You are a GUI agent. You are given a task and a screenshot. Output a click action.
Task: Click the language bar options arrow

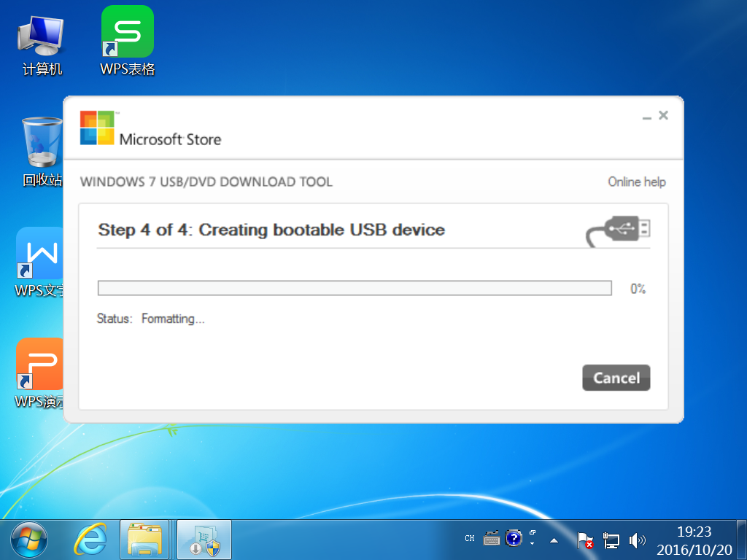point(532,543)
